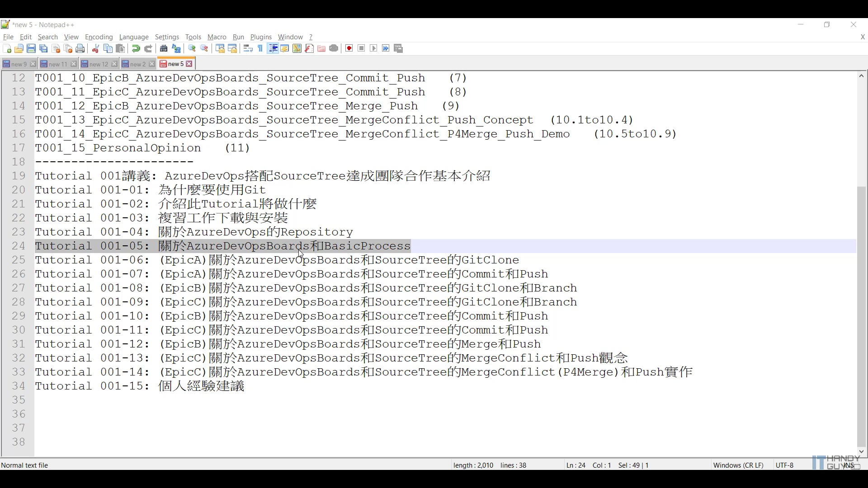Close the new 9 tab
Viewport: 868px width, 488px height.
pyautogui.click(x=33, y=64)
